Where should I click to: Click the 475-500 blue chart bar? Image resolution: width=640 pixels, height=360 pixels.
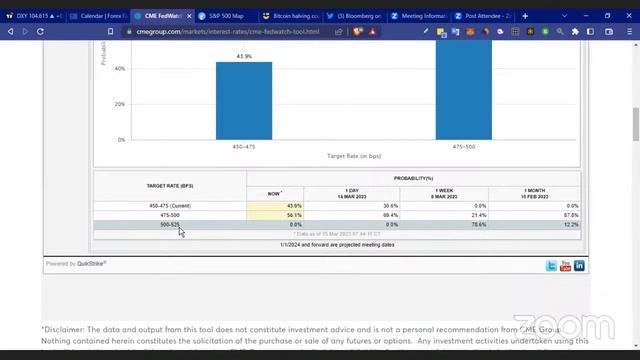tap(464, 90)
